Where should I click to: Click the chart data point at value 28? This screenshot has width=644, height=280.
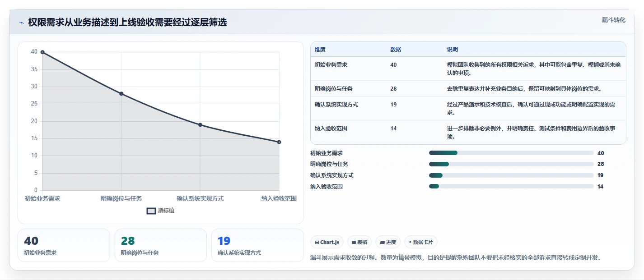coord(121,94)
